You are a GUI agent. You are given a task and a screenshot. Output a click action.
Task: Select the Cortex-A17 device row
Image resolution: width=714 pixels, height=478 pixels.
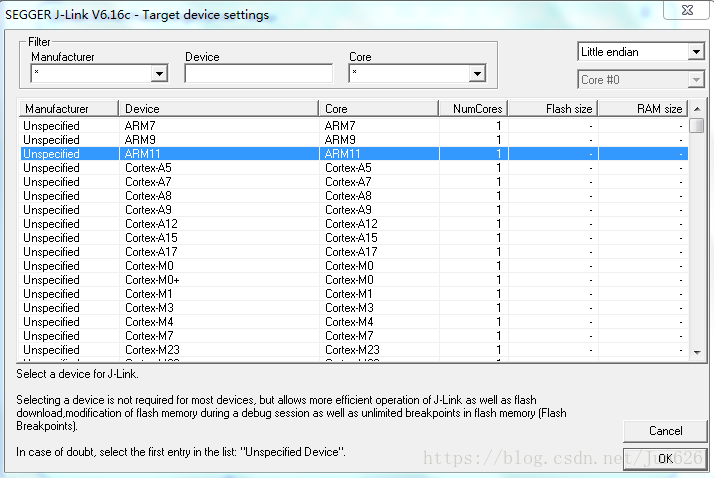(x=354, y=252)
